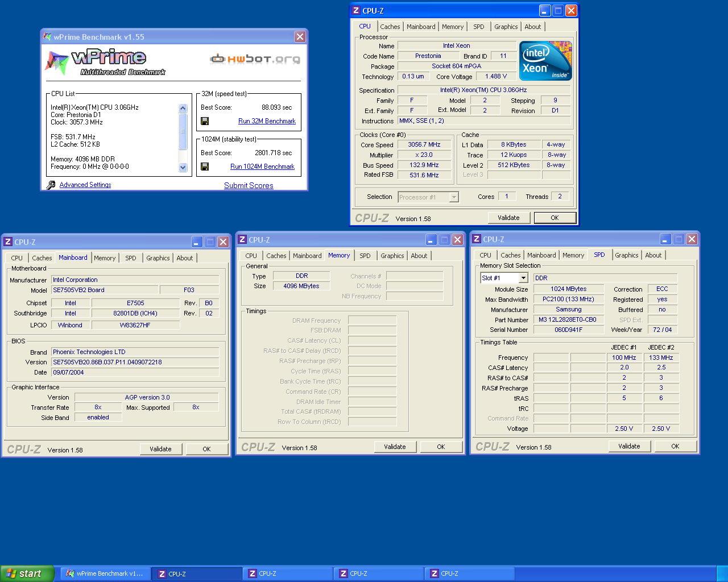
Task: Click the Max Bandwidth value PC2100 (133 MHz)
Action: coord(568,300)
